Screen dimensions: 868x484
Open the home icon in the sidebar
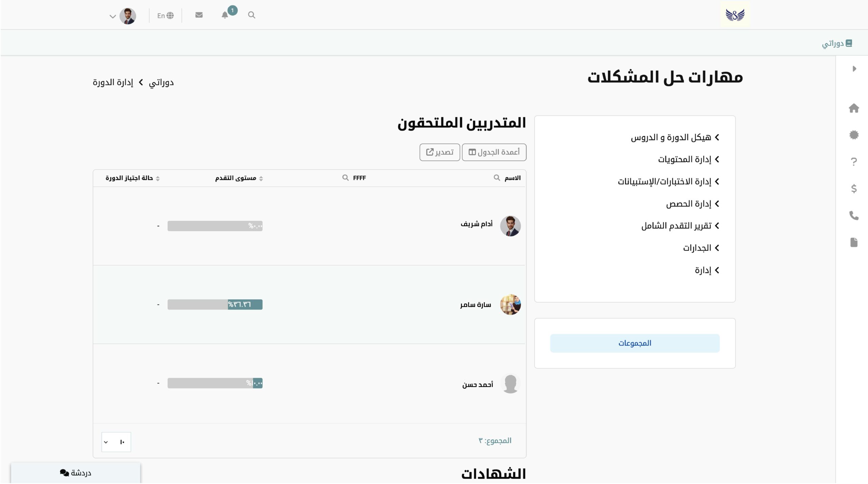[x=854, y=108]
